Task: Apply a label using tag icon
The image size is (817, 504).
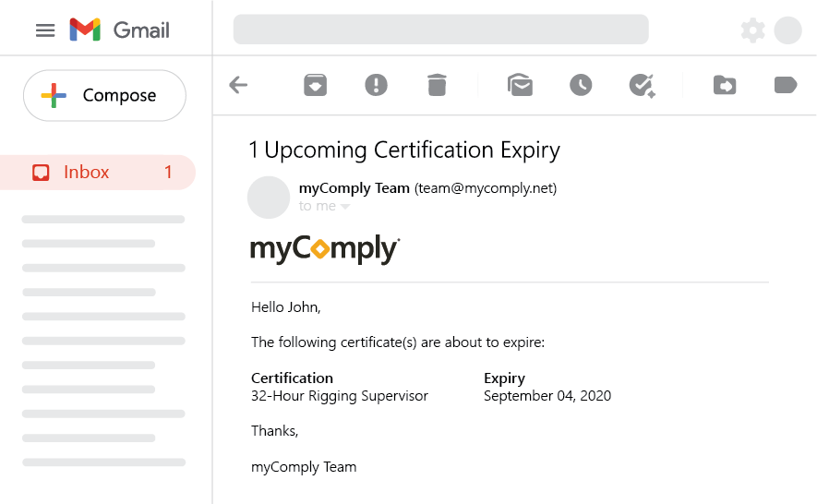Action: 786,85
